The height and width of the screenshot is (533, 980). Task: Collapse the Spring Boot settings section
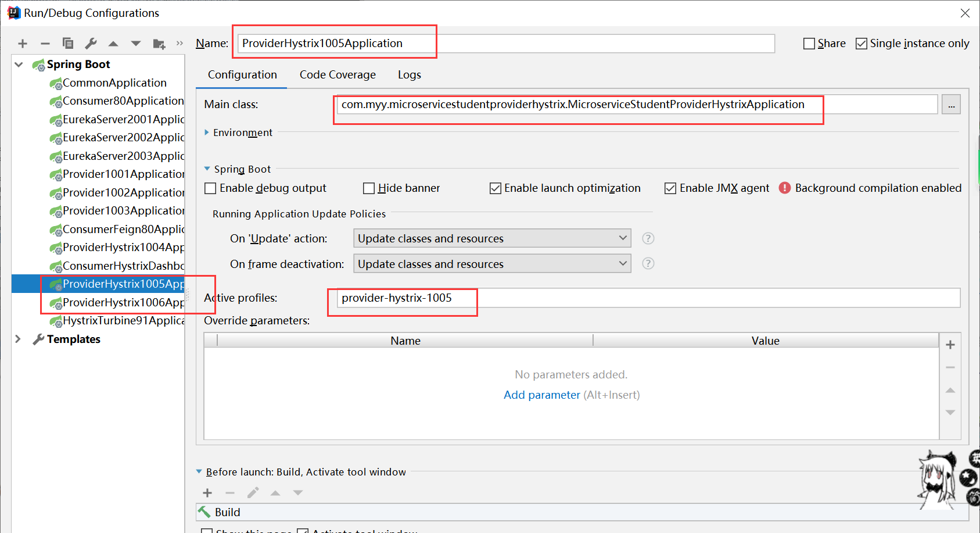(207, 169)
